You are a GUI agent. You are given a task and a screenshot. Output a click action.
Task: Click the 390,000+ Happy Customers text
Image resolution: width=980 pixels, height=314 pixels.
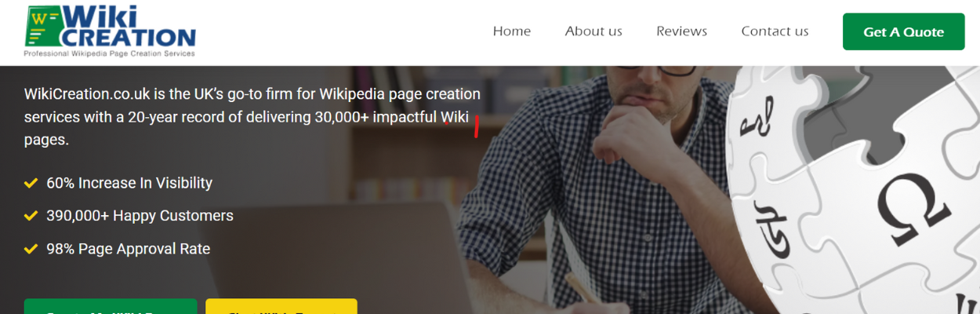click(x=140, y=215)
